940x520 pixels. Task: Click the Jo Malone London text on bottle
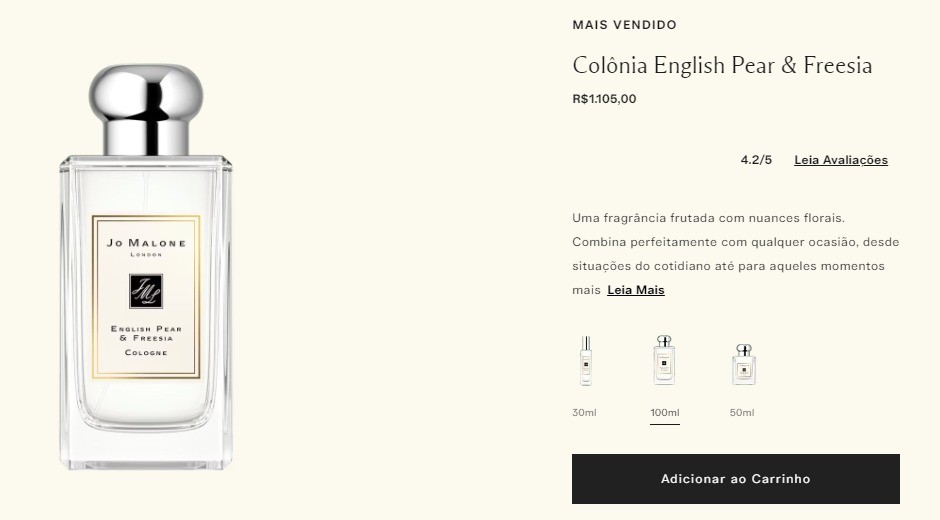(x=146, y=247)
